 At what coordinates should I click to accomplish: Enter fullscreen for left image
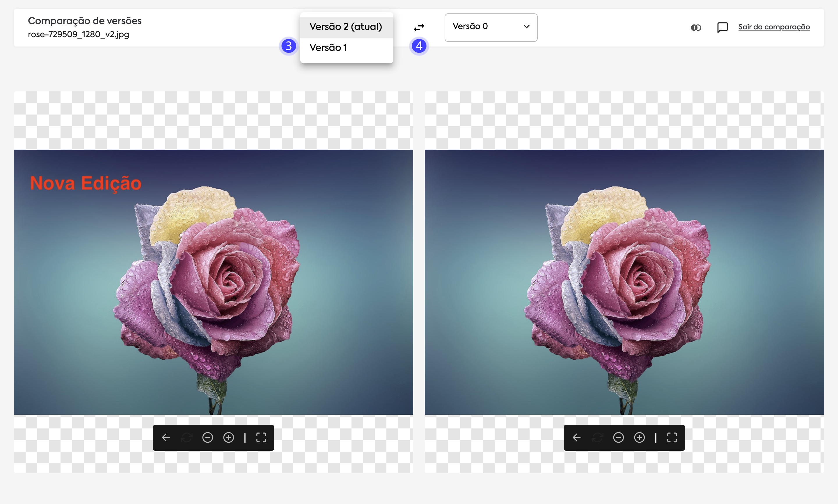point(261,437)
